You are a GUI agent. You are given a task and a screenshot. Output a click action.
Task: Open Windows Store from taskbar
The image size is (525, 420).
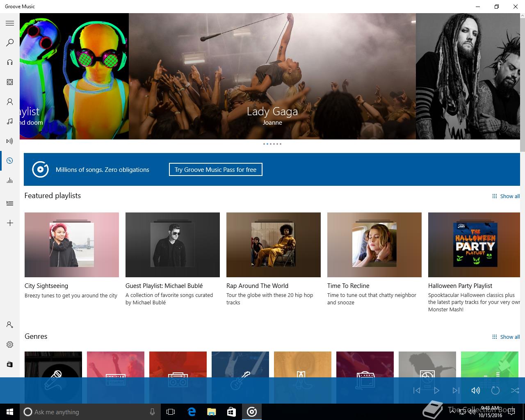[x=231, y=412]
